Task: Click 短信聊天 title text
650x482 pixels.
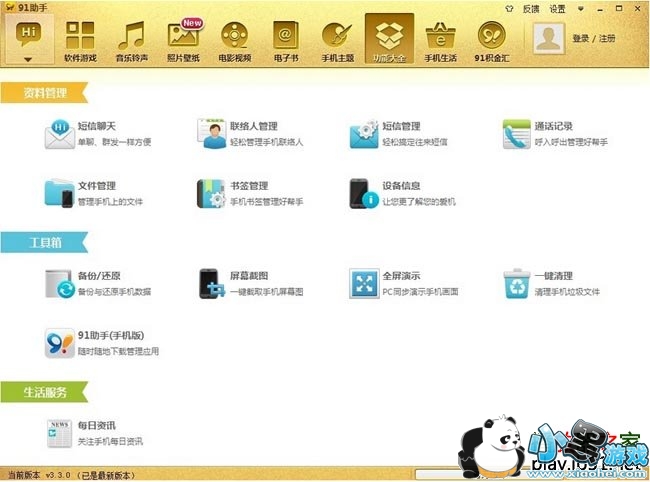Action: [97, 126]
